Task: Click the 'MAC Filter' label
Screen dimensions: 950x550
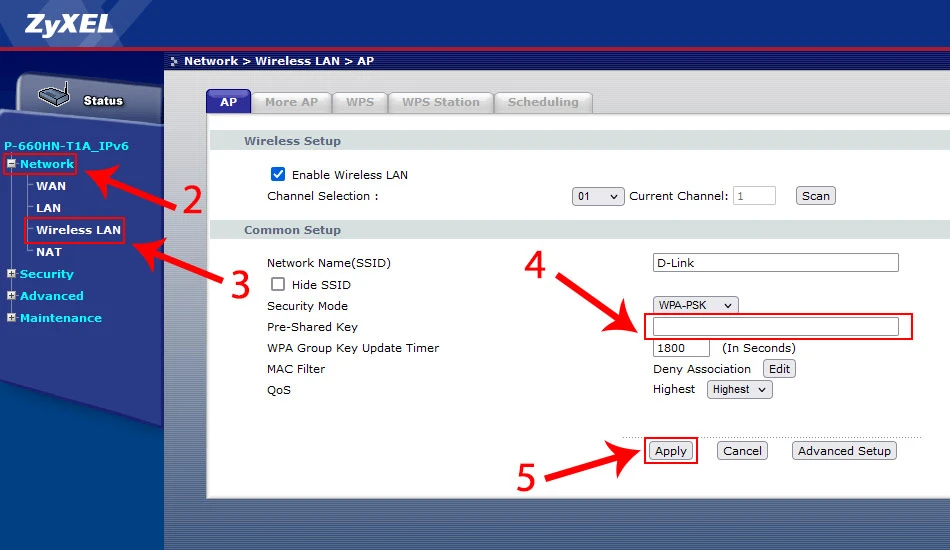Action: click(x=296, y=369)
